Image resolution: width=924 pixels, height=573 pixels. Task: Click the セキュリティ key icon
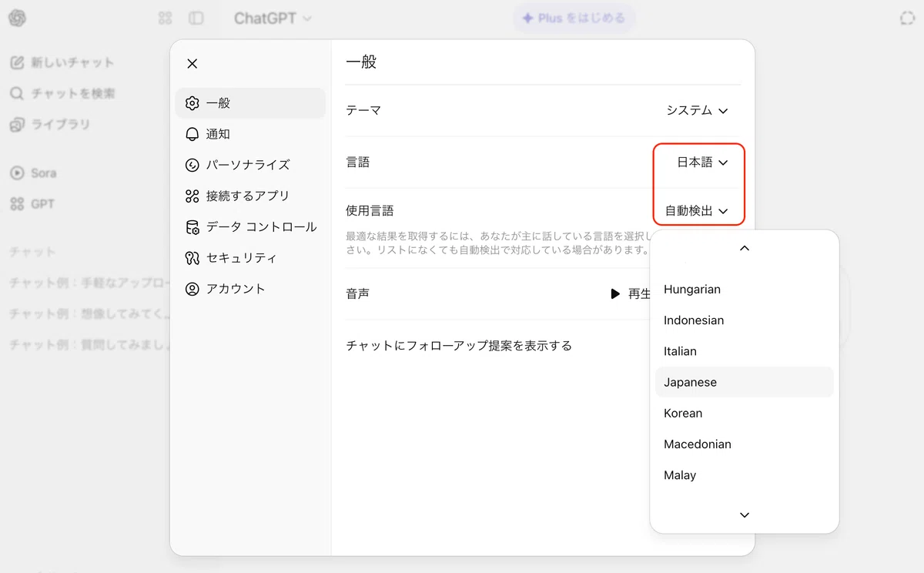(x=192, y=258)
